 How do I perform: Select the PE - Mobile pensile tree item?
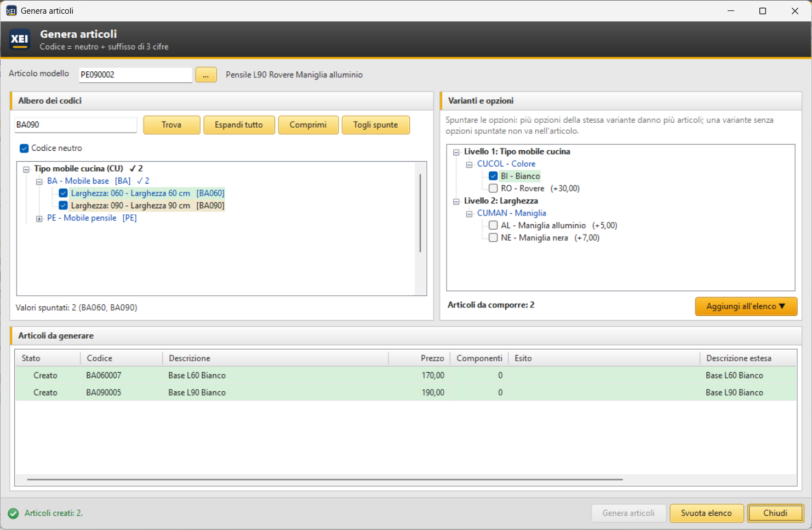[x=92, y=218]
